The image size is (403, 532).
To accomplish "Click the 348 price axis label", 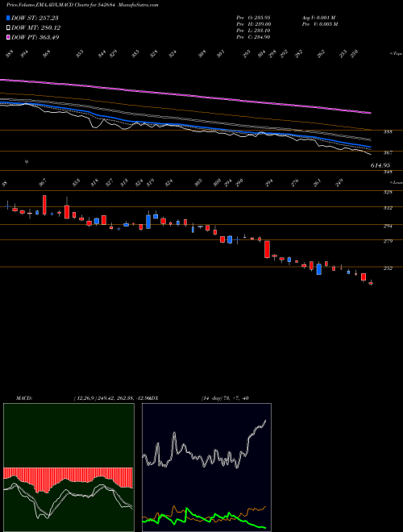I will click(388, 172).
